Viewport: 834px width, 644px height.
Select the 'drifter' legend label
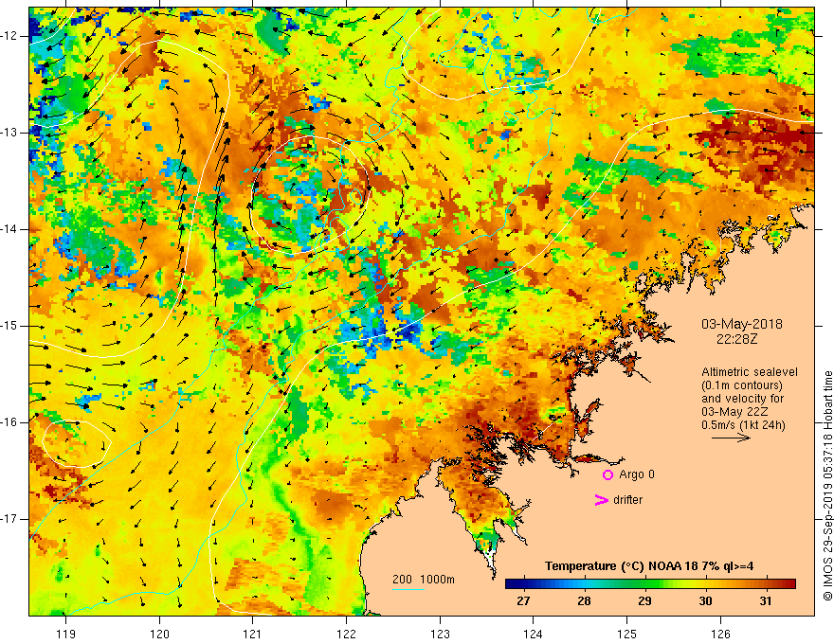(627, 500)
